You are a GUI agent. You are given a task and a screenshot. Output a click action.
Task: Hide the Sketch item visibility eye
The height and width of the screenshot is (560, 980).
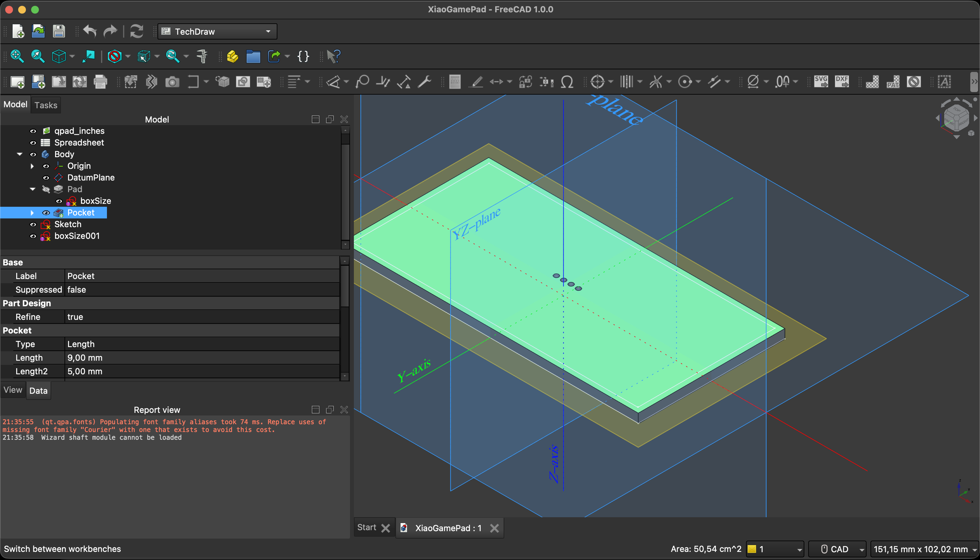tap(33, 224)
